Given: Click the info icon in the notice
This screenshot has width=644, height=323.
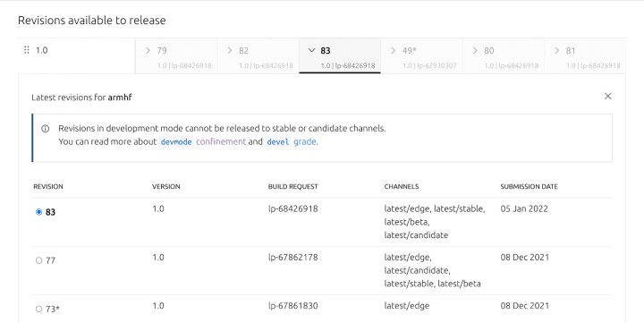Looking at the screenshot, I should (46, 129).
